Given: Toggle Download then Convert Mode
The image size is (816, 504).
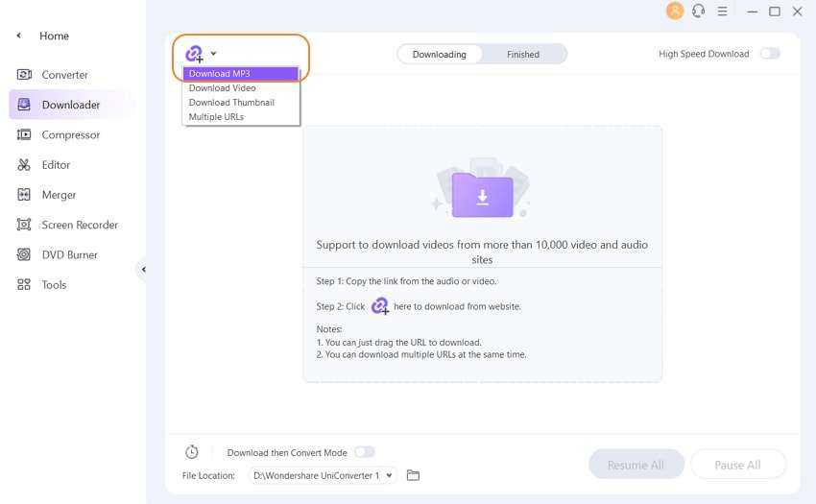Looking at the screenshot, I should coord(364,452).
